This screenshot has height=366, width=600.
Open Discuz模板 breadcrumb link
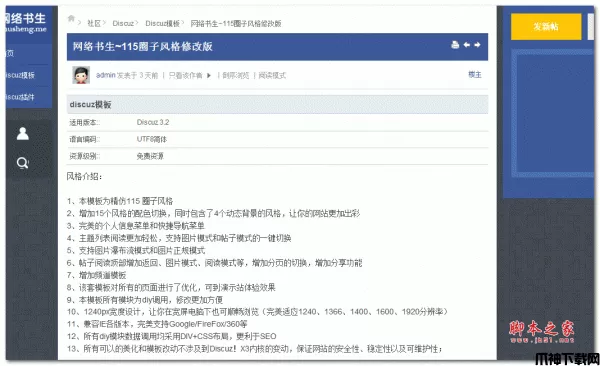pos(162,23)
